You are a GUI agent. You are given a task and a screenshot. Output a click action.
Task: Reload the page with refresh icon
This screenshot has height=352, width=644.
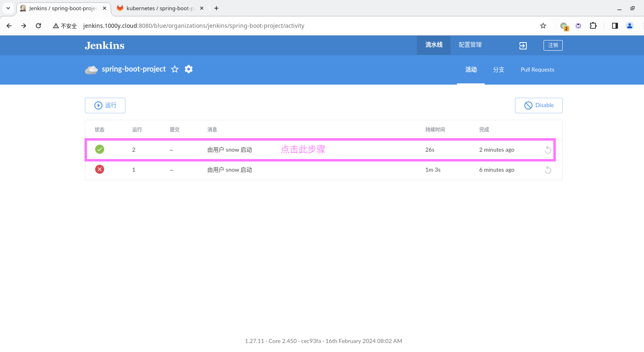pos(38,26)
